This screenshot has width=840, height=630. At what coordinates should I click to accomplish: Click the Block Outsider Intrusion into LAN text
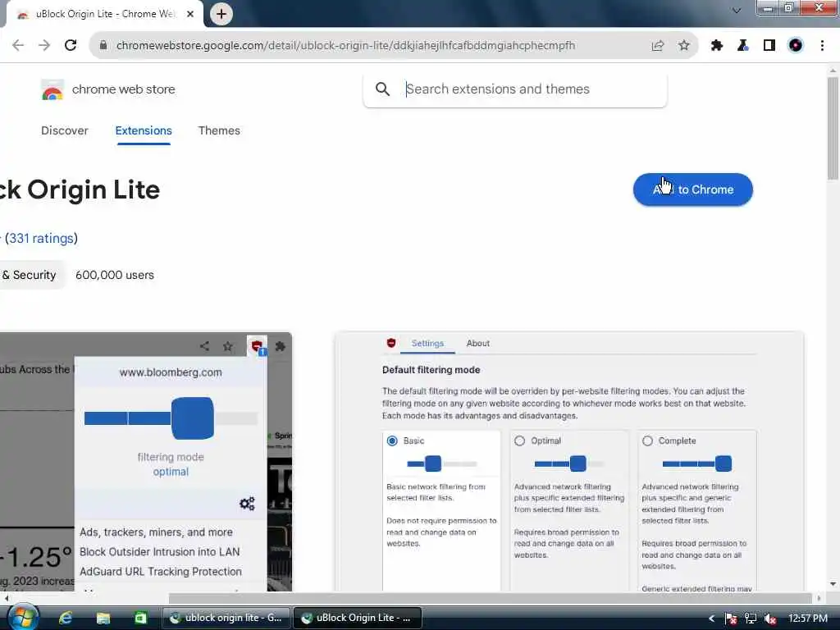coord(160,552)
